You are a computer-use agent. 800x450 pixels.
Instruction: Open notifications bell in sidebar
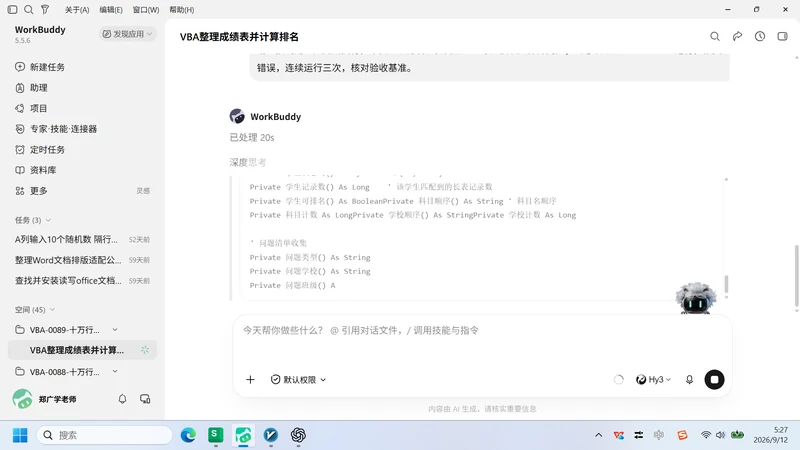coord(122,399)
